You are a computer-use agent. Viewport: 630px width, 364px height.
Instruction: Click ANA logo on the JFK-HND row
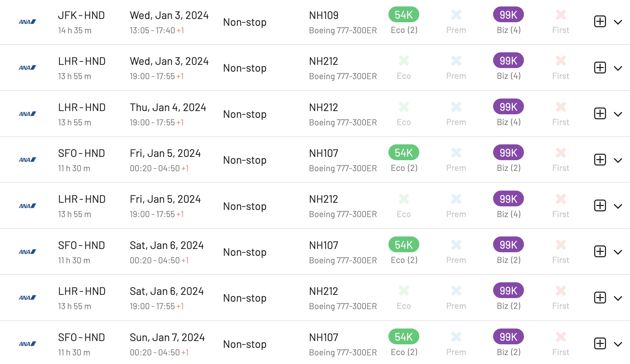click(x=28, y=22)
